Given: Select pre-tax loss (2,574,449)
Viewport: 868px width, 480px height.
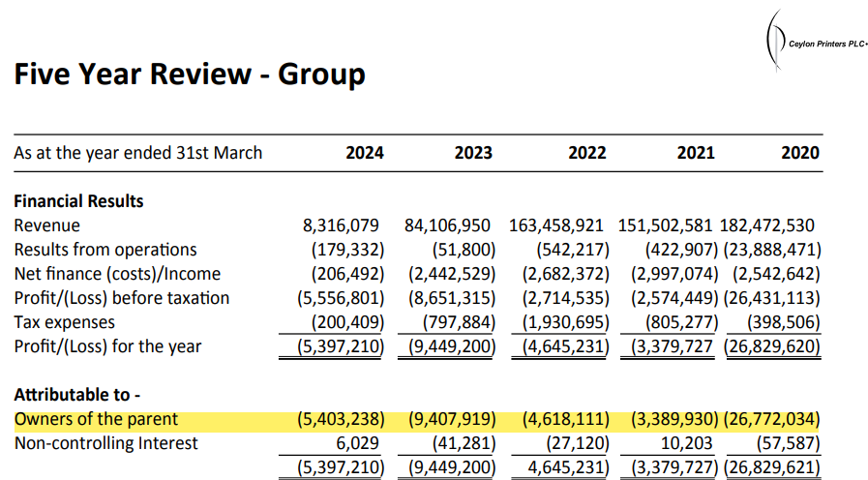Looking at the screenshot, I should [674, 298].
